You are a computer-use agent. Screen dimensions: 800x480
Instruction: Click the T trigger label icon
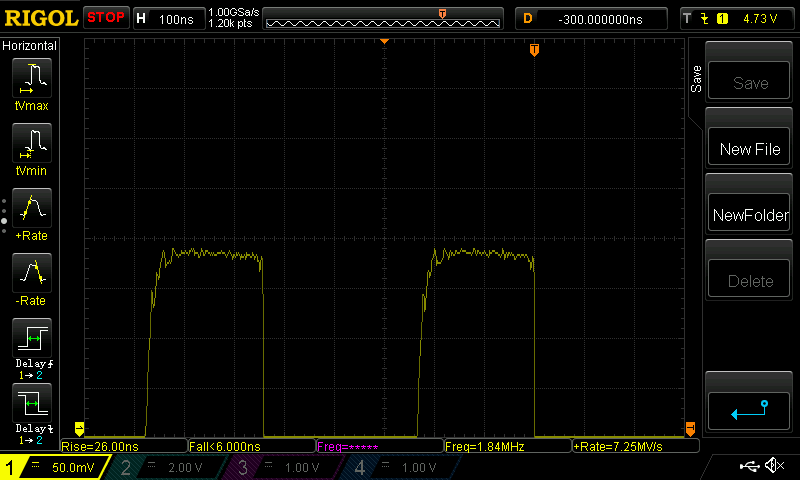point(687,19)
